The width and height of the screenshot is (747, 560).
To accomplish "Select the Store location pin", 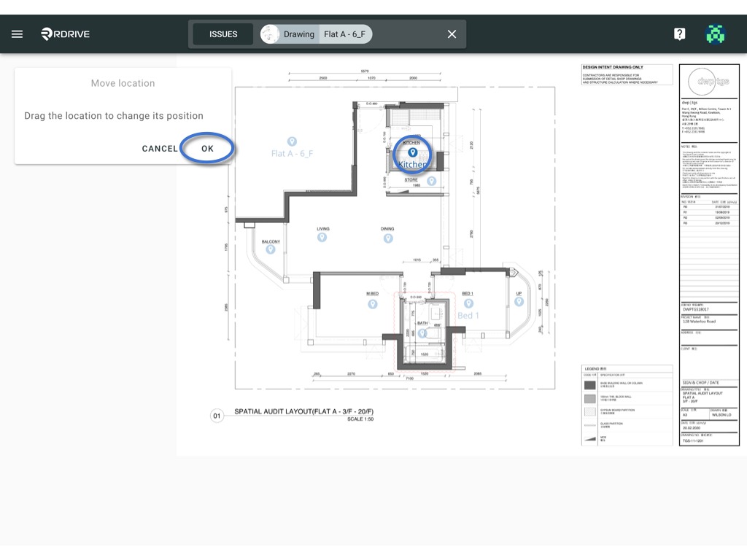I will [x=432, y=181].
